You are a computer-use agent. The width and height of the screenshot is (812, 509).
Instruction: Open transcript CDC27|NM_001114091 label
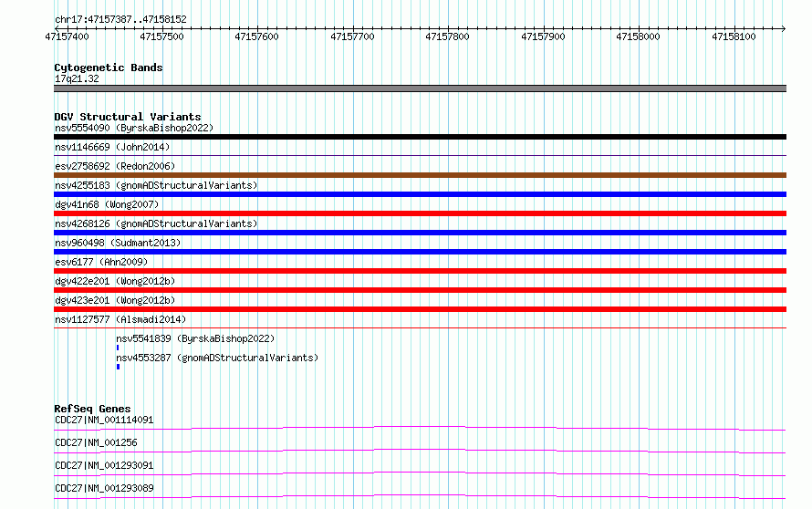click(104, 420)
